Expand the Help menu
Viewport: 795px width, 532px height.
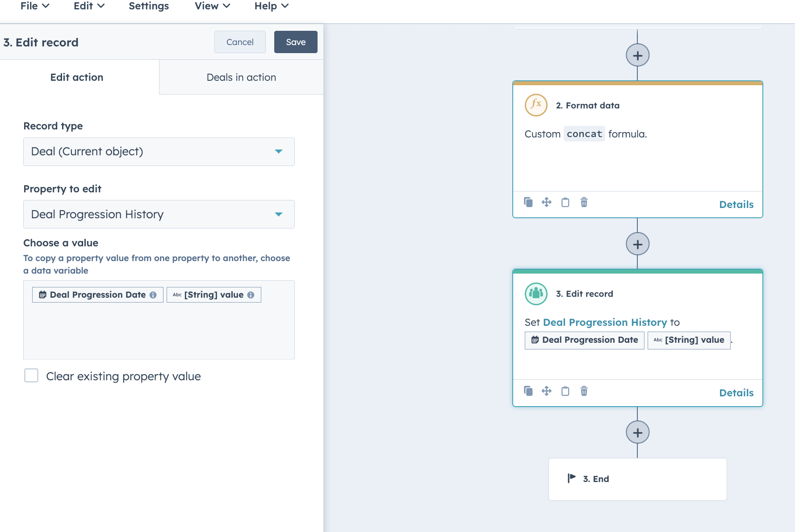(x=270, y=6)
